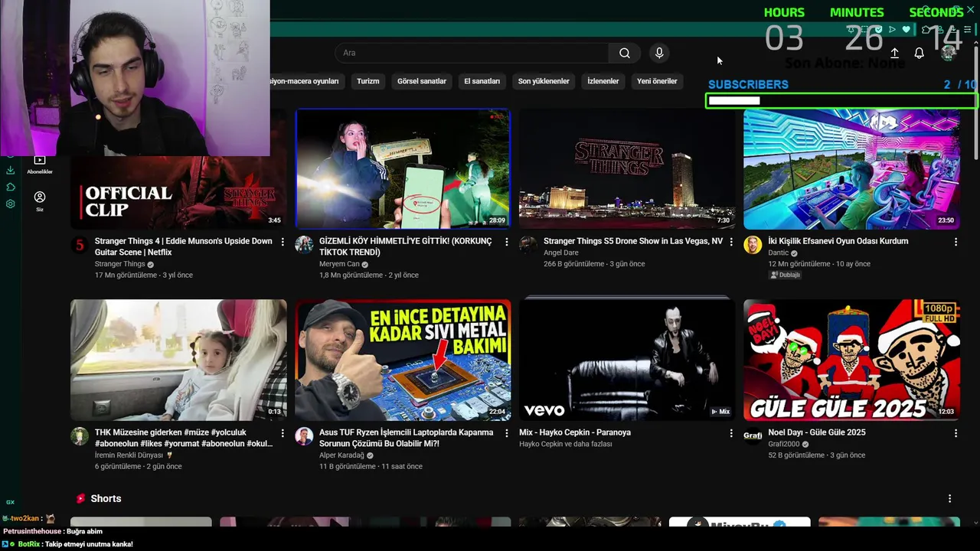This screenshot has width=980, height=551.
Task: Start voice search with microphone icon
Action: [659, 53]
